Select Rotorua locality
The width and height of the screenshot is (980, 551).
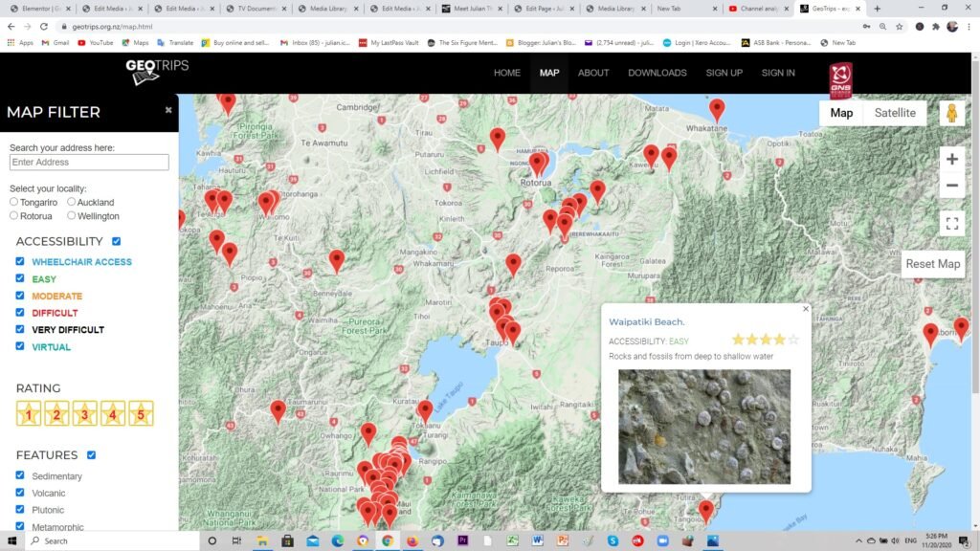13,215
